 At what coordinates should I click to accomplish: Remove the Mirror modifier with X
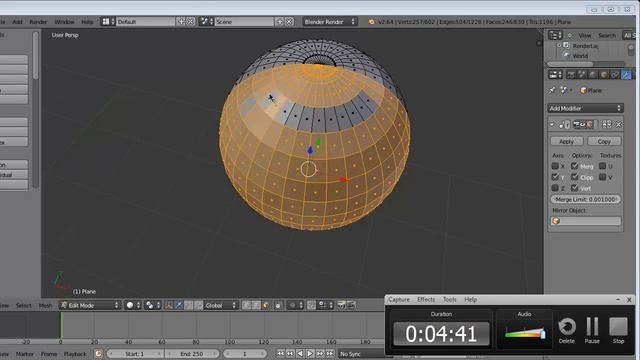[x=618, y=124]
